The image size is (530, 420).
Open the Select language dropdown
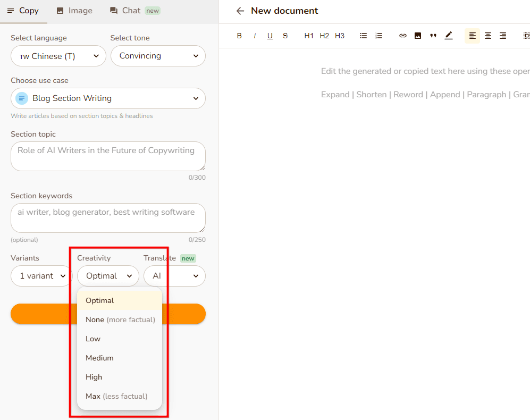58,56
